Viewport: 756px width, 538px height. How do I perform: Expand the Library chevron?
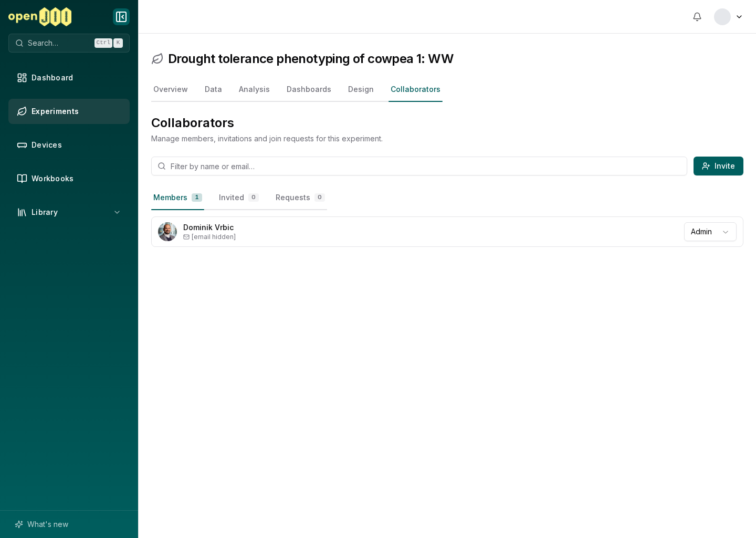tap(117, 212)
